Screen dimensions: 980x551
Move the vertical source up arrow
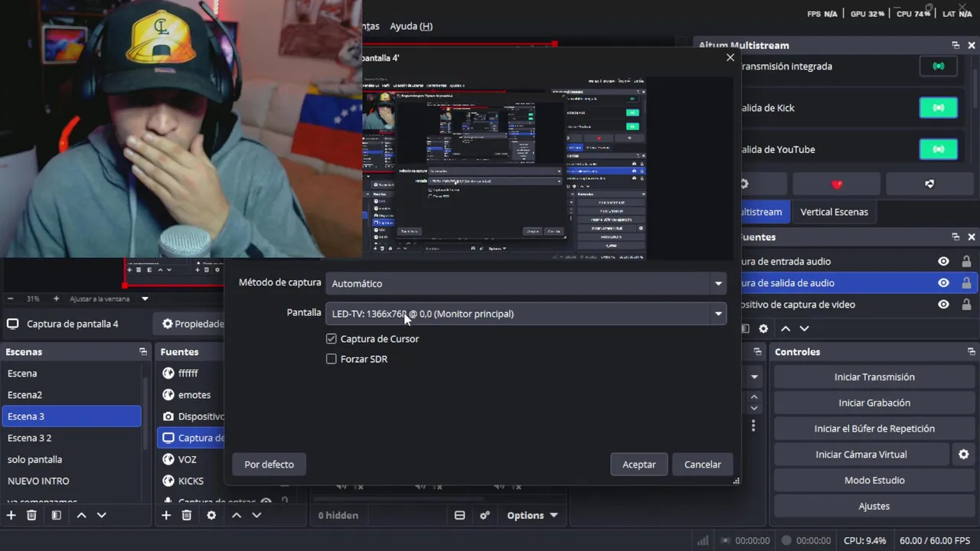coord(785,328)
